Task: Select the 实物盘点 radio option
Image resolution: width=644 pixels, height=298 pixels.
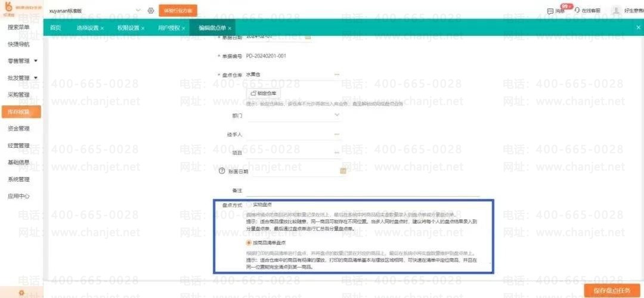Action: coord(249,204)
